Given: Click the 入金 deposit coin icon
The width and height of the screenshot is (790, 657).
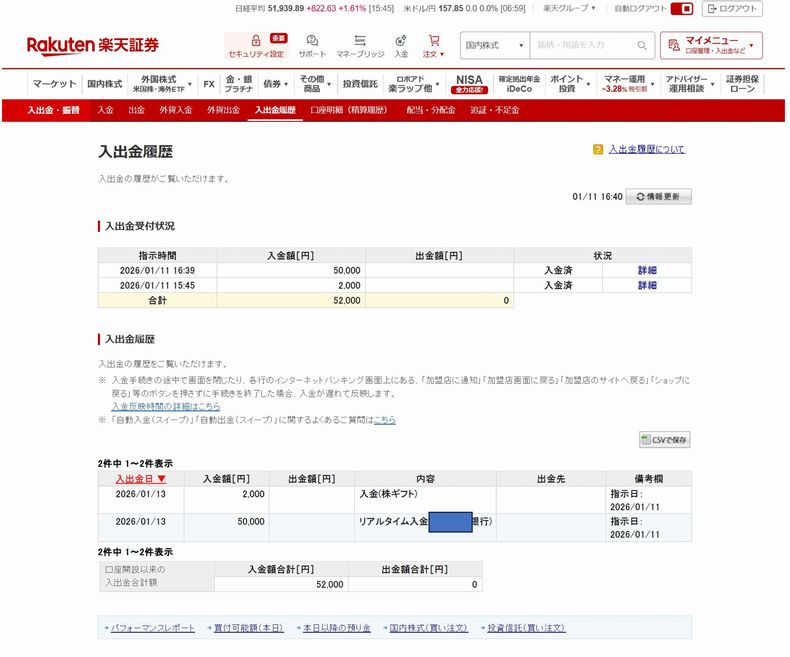Looking at the screenshot, I should 401,40.
